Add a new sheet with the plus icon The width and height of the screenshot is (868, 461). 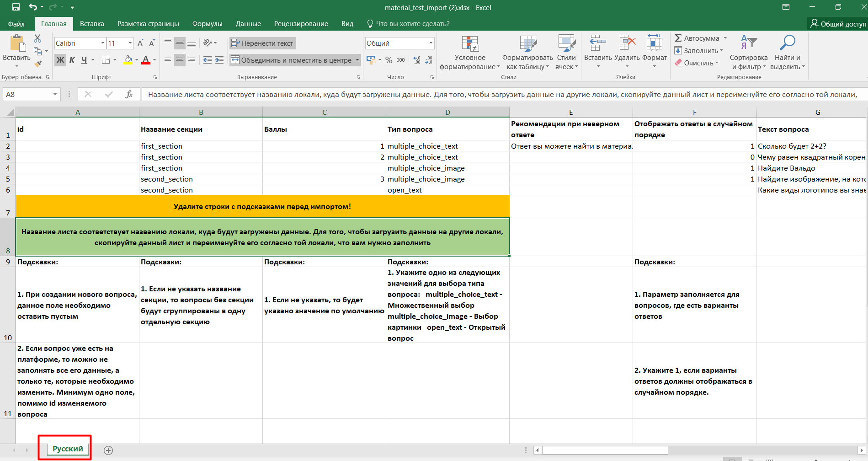(108, 450)
